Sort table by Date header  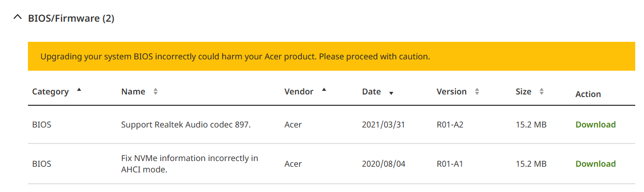(x=371, y=91)
